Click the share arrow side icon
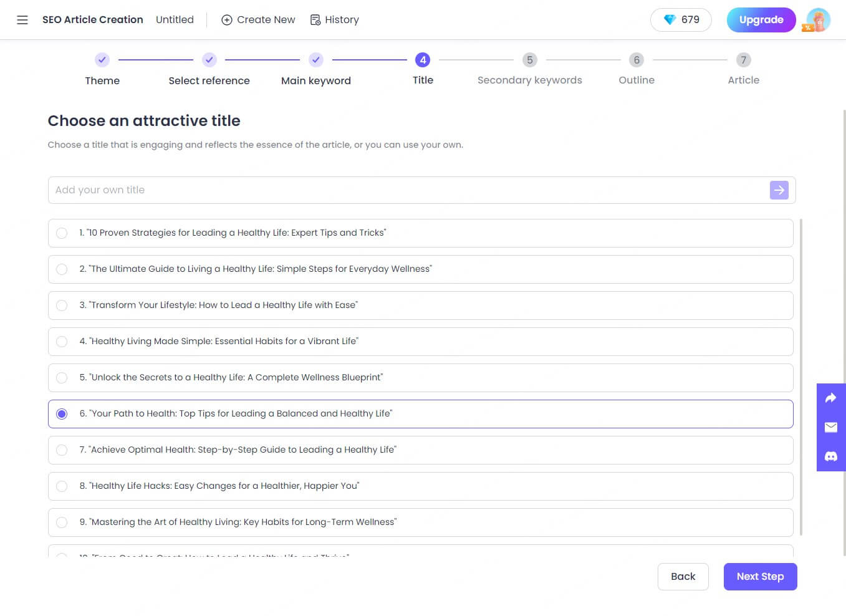Screen dimensions: 846x616 click(830, 398)
